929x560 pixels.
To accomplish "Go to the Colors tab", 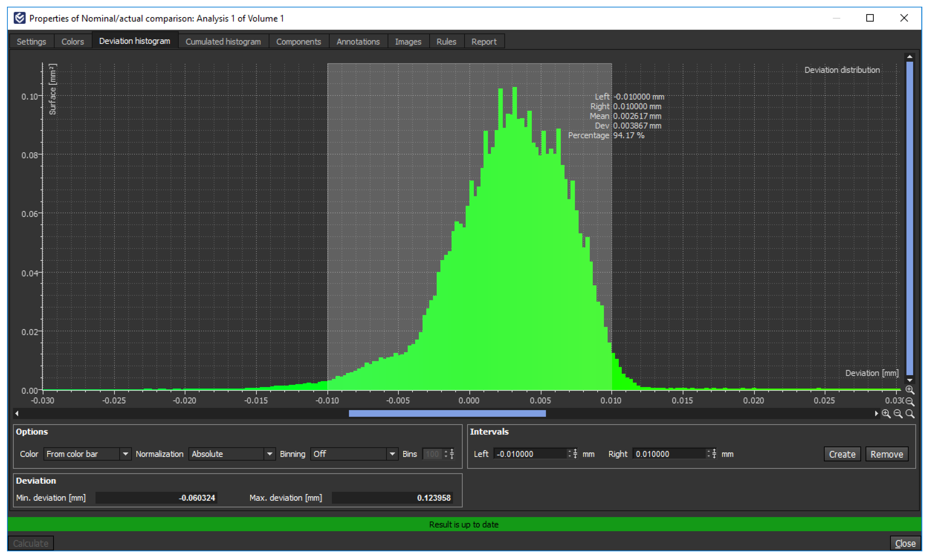I will [x=72, y=41].
